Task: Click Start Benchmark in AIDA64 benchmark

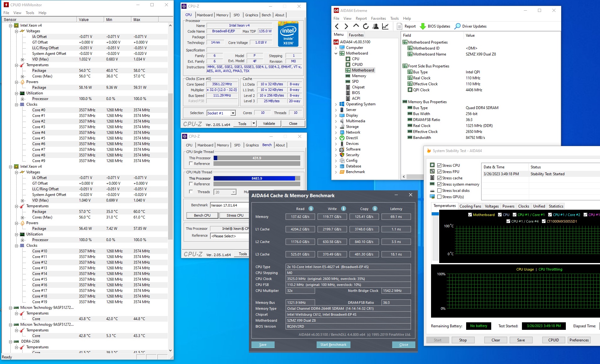Action: (333, 345)
